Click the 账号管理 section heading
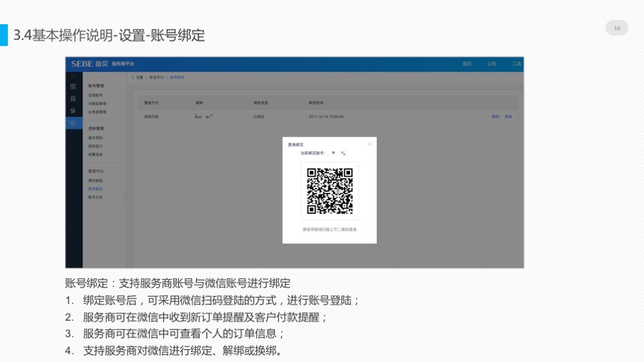This screenshot has height=362, width=644. click(x=96, y=86)
